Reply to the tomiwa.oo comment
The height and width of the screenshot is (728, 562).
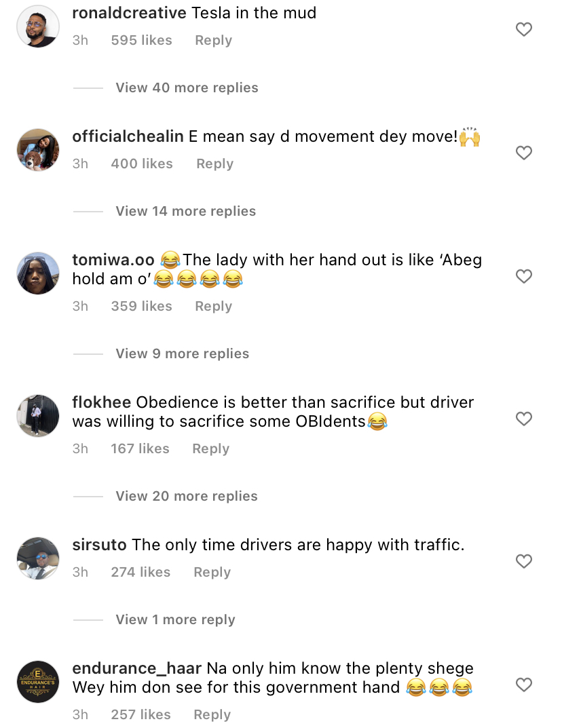213,306
